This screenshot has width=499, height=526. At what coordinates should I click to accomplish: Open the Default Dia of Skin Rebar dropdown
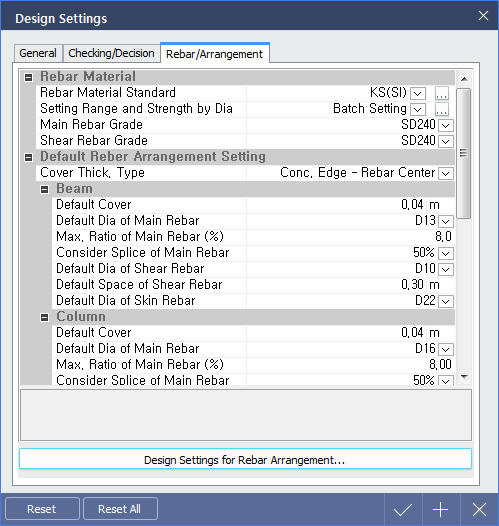446,301
